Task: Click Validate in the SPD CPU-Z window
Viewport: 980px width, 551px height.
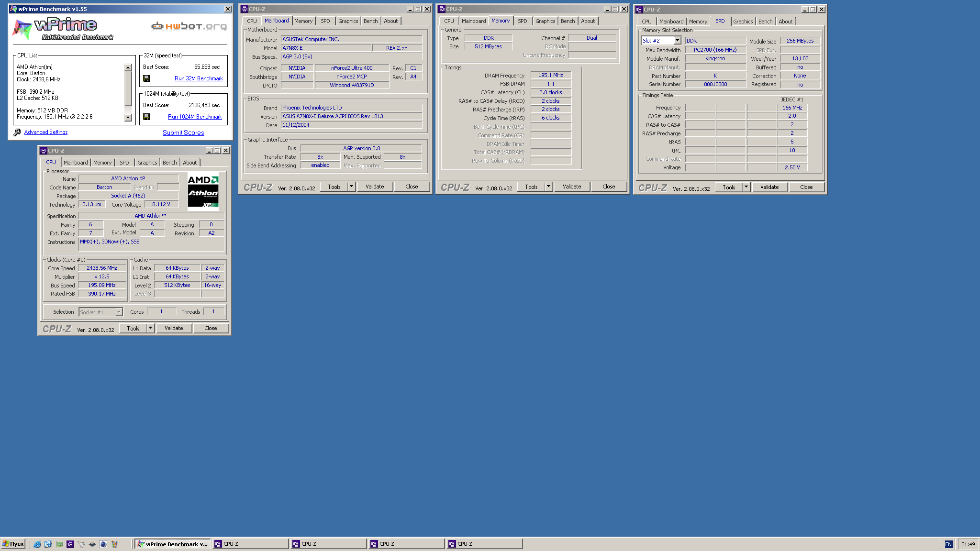Action: pos(769,187)
